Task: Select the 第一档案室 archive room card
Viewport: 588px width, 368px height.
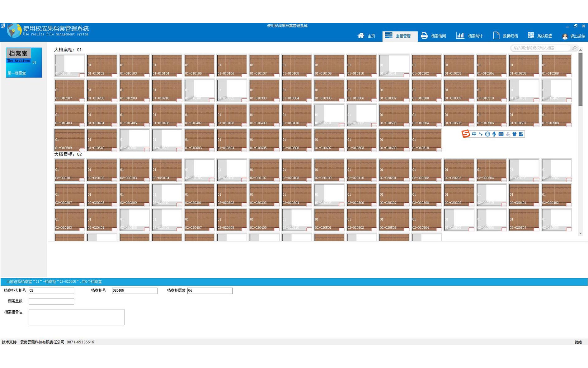Action: 24,62
